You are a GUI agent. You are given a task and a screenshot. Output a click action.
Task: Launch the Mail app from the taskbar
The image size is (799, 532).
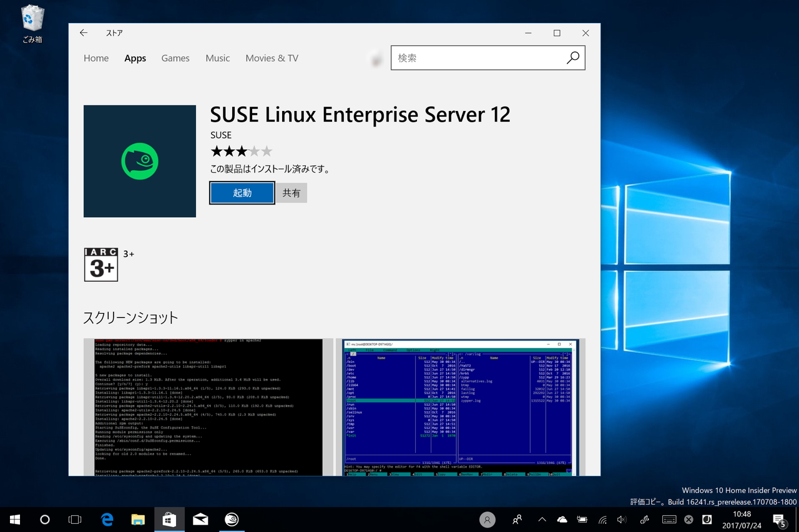(200, 519)
